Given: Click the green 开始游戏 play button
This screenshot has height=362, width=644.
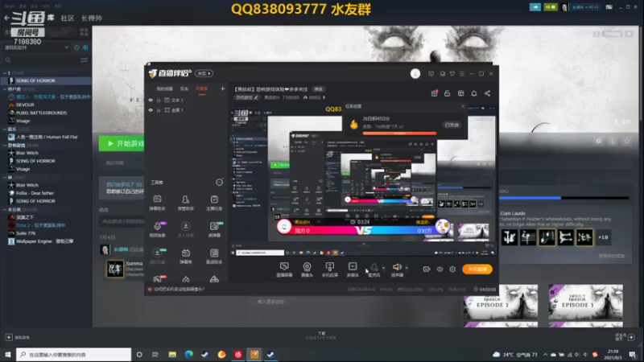Looking at the screenshot, I should click(x=122, y=144).
